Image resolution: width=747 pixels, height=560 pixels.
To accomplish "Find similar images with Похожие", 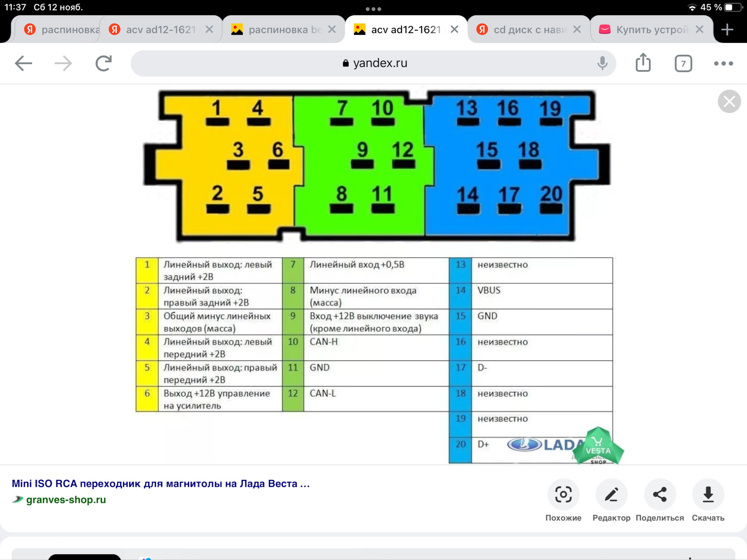I will (563, 495).
